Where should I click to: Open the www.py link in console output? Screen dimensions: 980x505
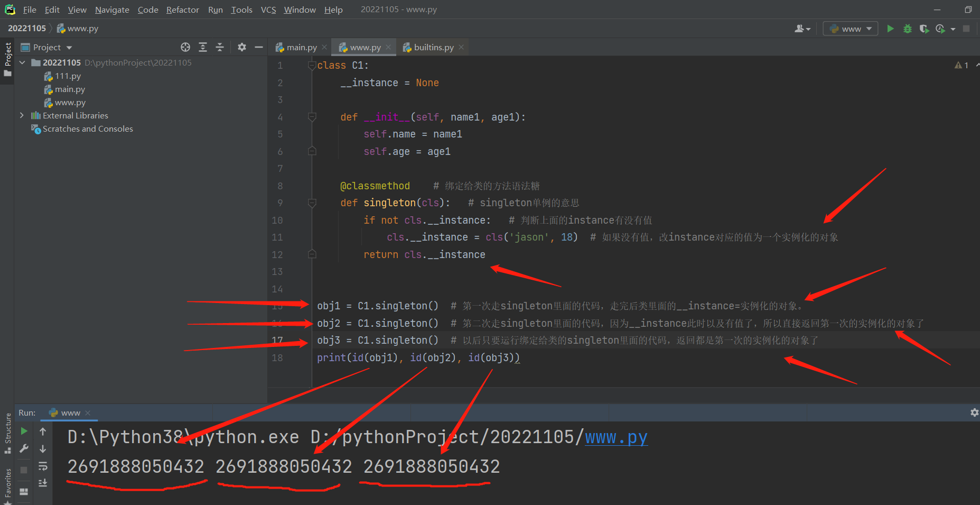616,437
